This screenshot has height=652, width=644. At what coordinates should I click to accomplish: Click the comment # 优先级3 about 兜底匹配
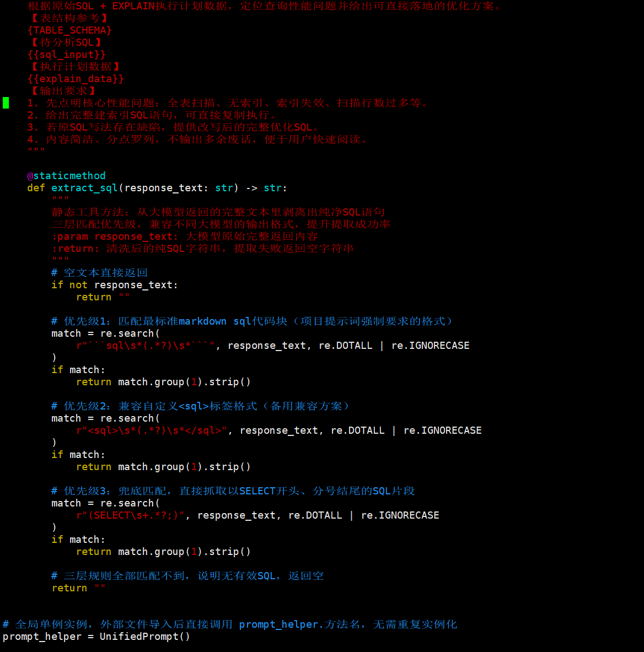(233, 491)
